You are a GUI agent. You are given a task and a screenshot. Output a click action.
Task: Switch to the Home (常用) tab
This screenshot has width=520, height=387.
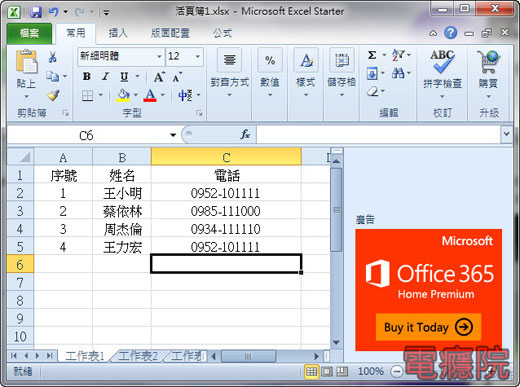(x=76, y=33)
